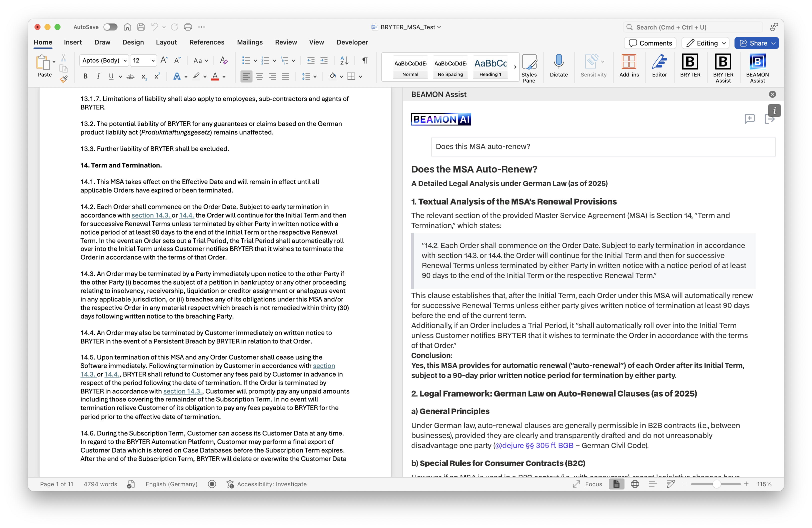Open the BRYTER Assist add-in
Viewport: 812px width, 528px height.
[723, 67]
